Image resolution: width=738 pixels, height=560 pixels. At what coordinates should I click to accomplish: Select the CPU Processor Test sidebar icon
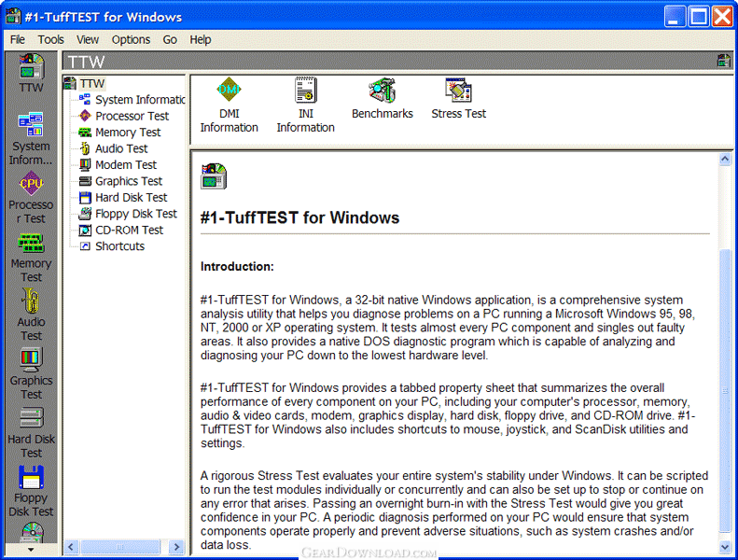[31, 197]
